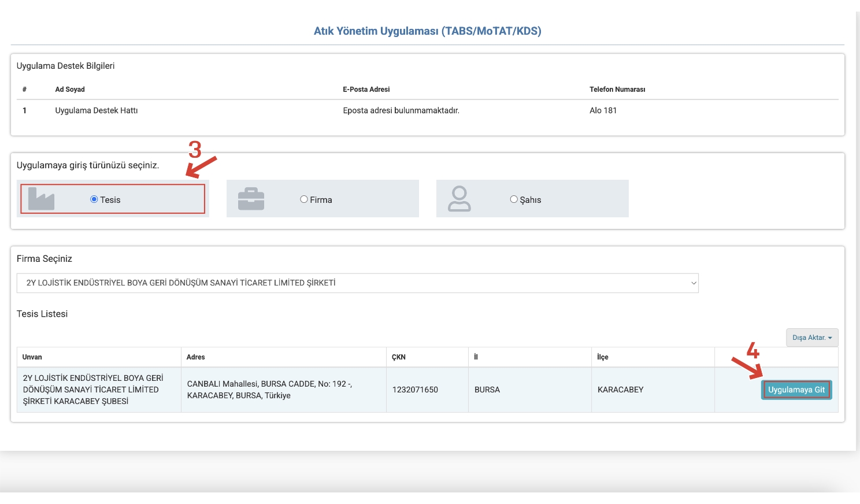860x504 pixels.
Task: Click the ÇKN column header
Action: pyautogui.click(x=399, y=357)
